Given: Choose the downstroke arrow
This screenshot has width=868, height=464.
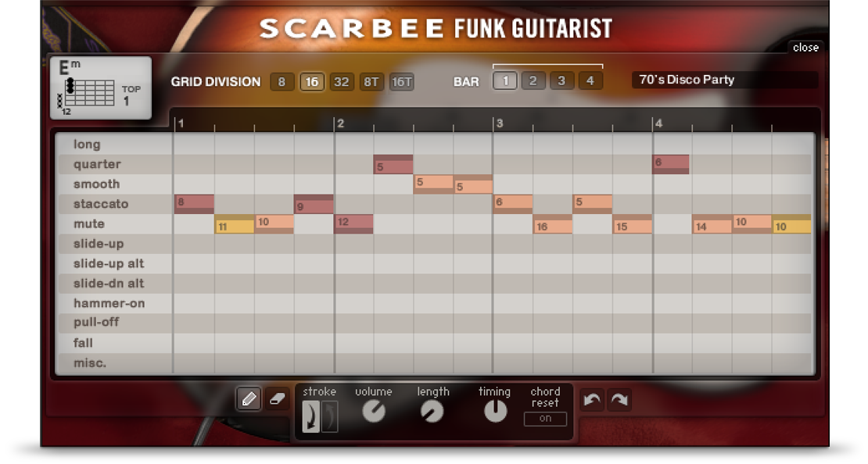Looking at the screenshot, I should pos(311,416).
